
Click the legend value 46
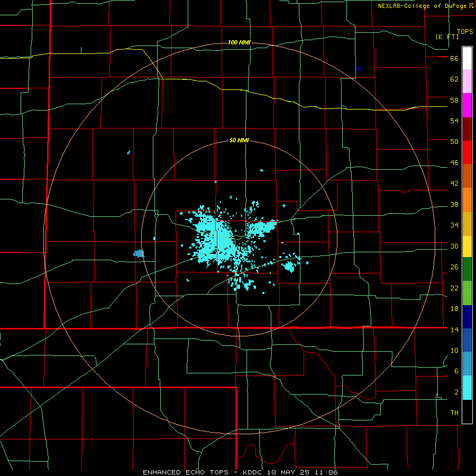[x=454, y=163]
